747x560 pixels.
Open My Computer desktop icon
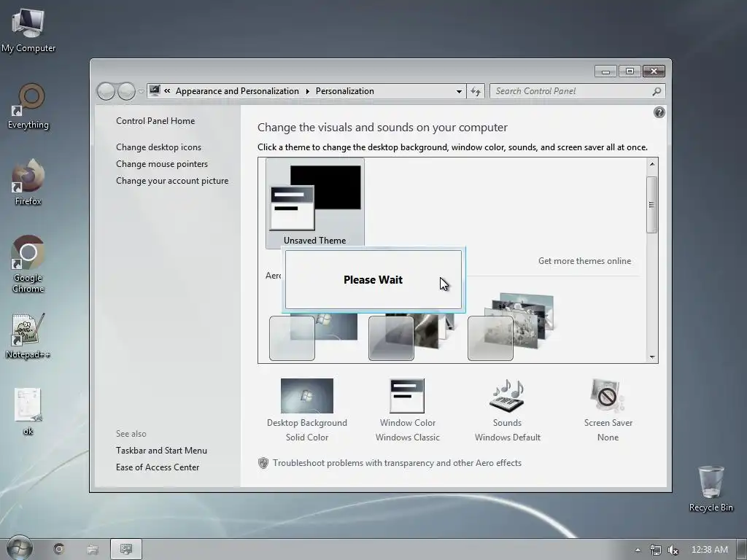tap(28, 29)
